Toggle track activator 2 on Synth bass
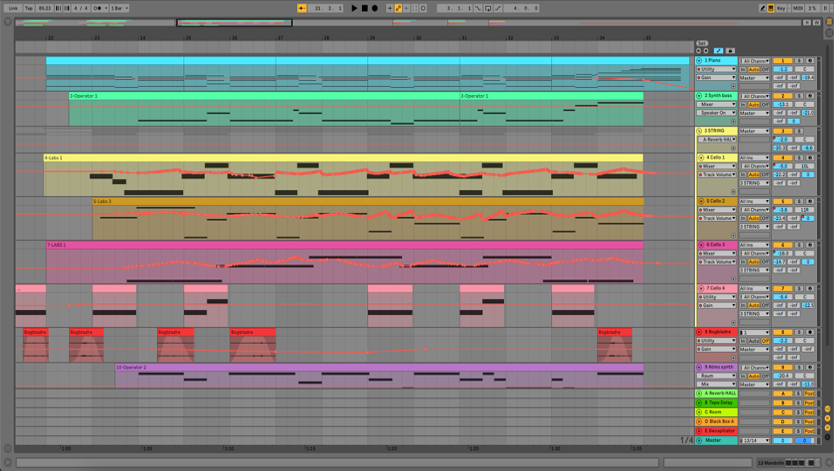The image size is (834, 471). coord(782,96)
